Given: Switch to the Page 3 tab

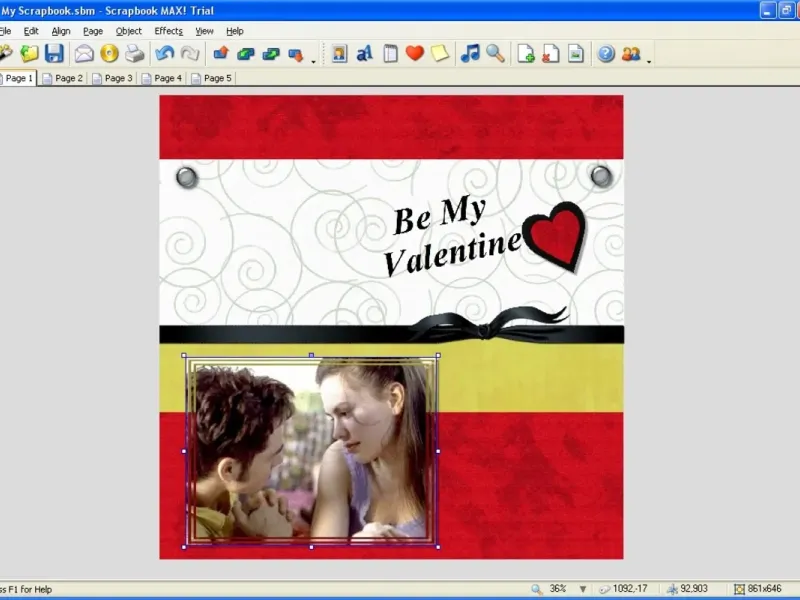Looking at the screenshot, I should tap(113, 78).
